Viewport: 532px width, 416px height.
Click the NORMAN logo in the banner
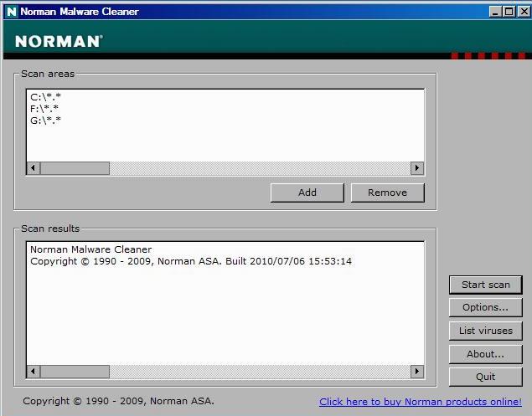pos(59,41)
